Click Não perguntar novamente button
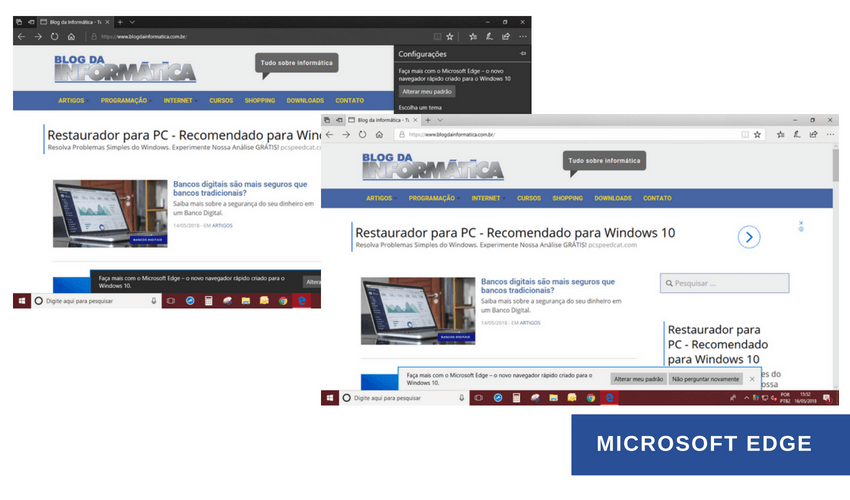Image resolution: width=850 pixels, height=500 pixels. (x=705, y=379)
